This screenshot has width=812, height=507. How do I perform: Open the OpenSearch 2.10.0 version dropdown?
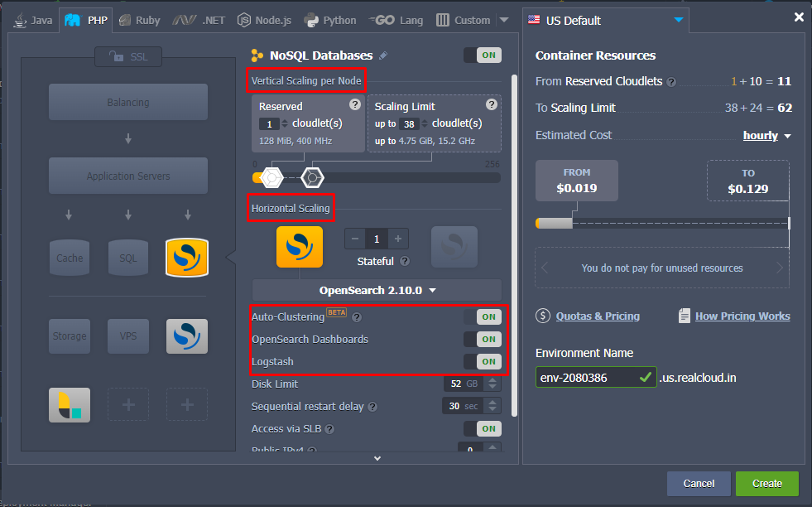click(x=377, y=291)
